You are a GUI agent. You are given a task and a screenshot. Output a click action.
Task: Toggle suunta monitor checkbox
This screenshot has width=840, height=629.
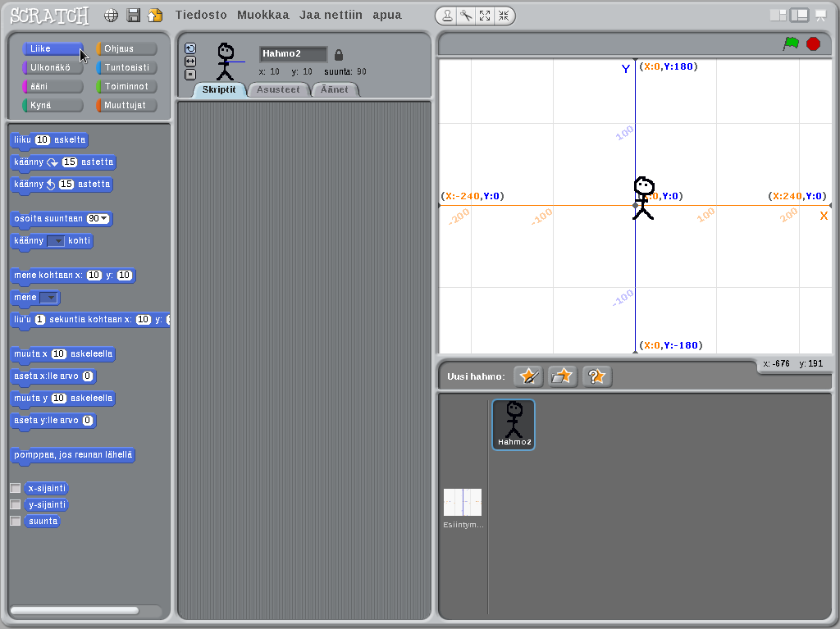pyautogui.click(x=16, y=521)
